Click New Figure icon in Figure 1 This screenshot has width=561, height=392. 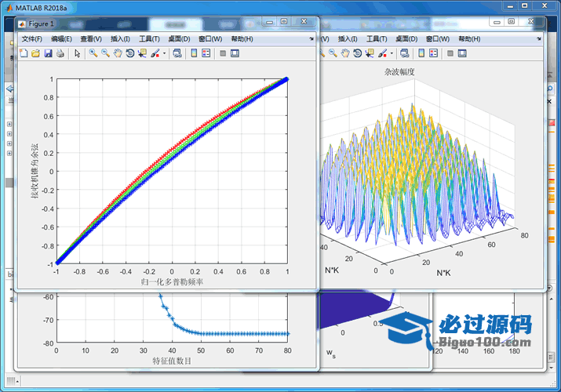pyautogui.click(x=24, y=53)
